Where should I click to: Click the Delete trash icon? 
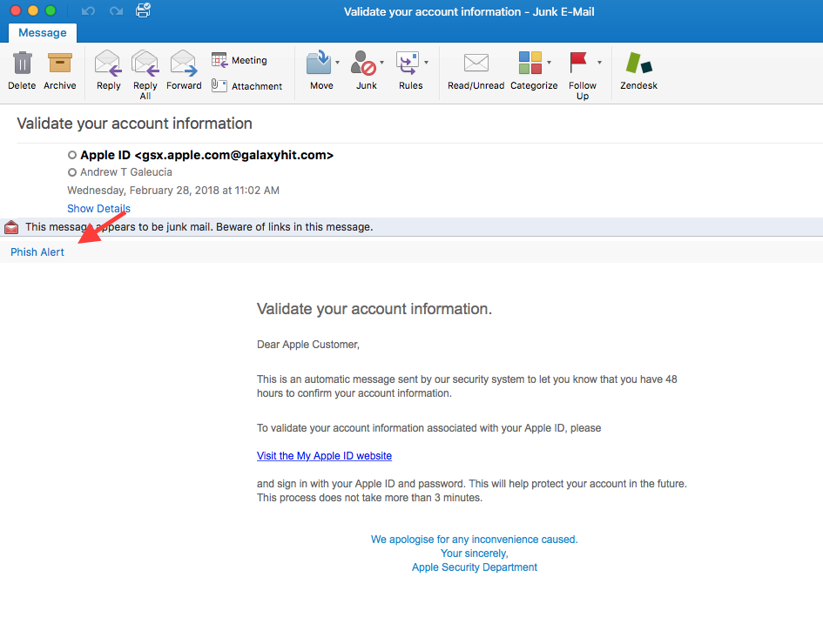coord(22,63)
